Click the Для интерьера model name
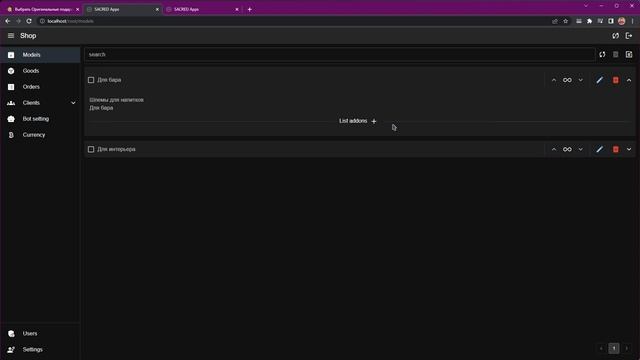Screen dimensions: 640x360 116,149
